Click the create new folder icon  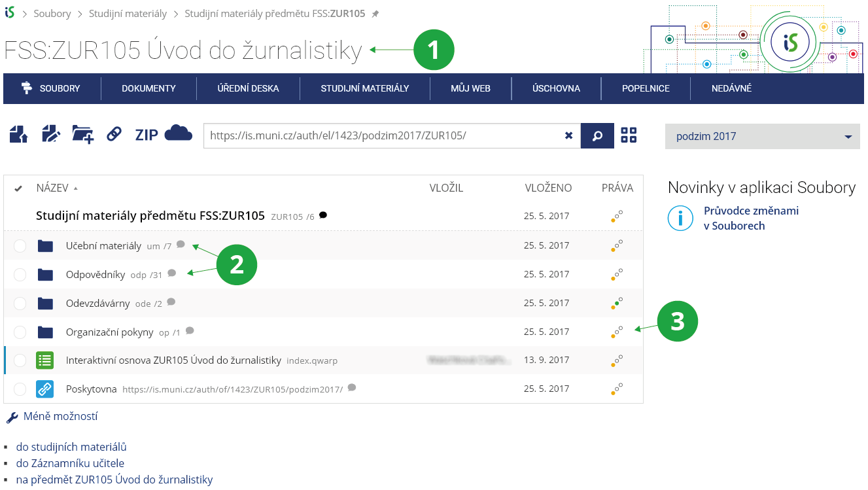tap(83, 135)
